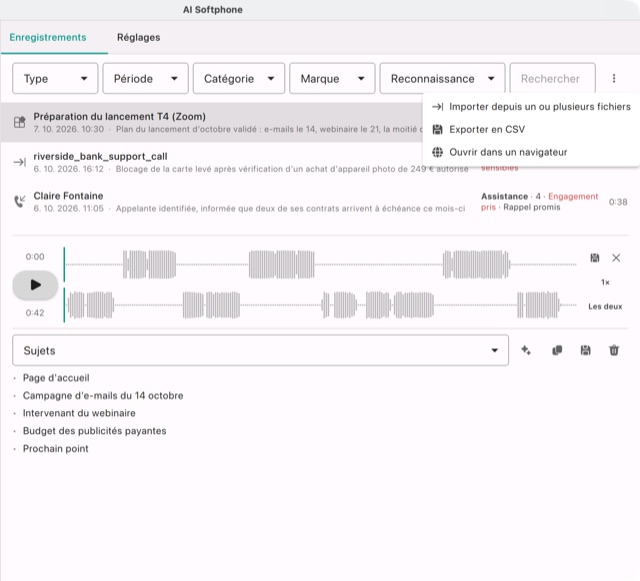The width and height of the screenshot is (640, 581).
Task: Generate with the AI sparkle icon
Action: click(x=526, y=350)
